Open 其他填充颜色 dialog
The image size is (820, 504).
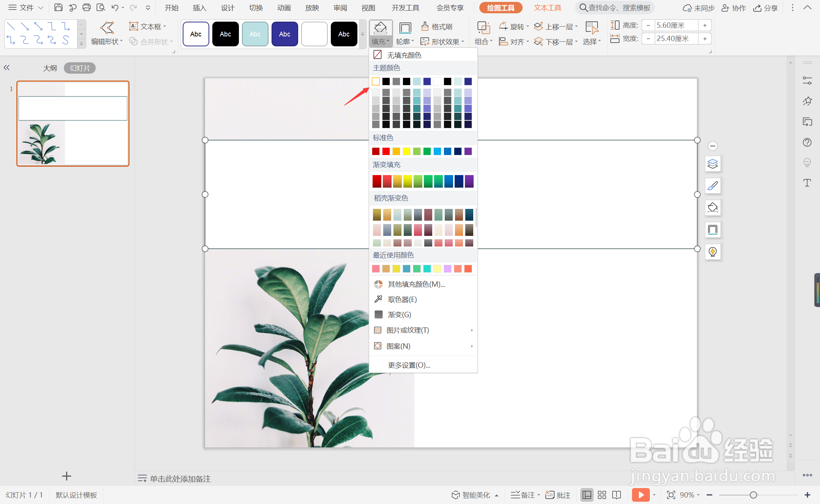(416, 284)
